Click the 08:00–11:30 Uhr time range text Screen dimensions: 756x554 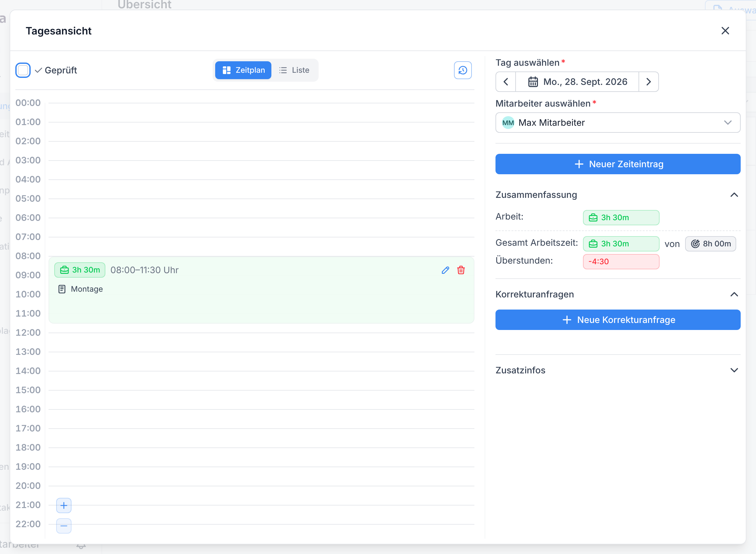pos(145,270)
